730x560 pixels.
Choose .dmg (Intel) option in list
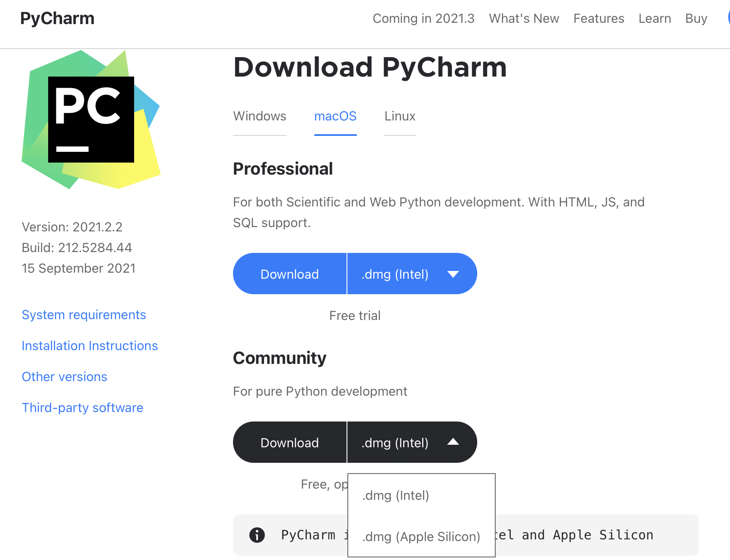pyautogui.click(x=421, y=495)
